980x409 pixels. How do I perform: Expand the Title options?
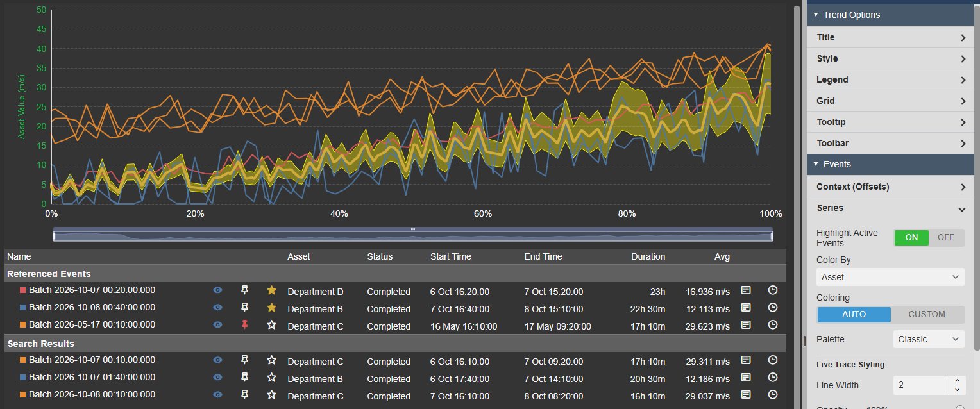coord(891,37)
